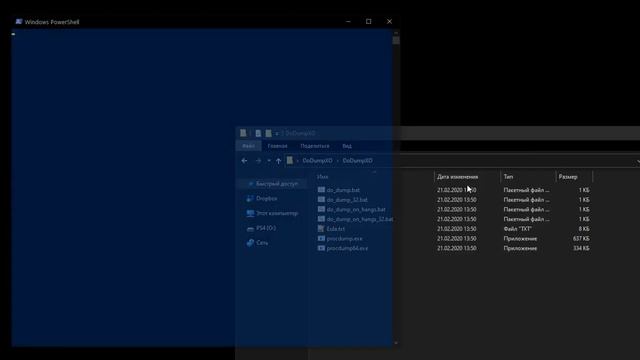This screenshot has height=360, width=640.
Task: Click the procdump64.exe application icon
Action: point(321,248)
